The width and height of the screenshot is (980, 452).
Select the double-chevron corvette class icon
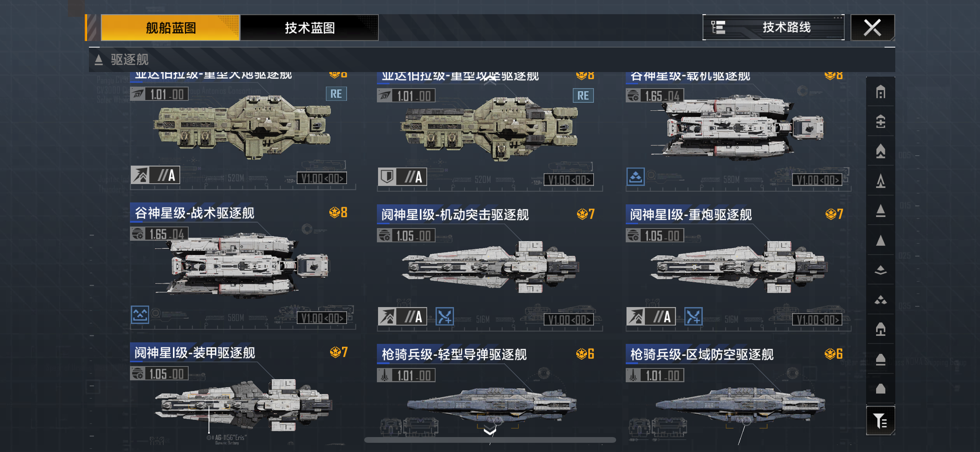[880, 270]
